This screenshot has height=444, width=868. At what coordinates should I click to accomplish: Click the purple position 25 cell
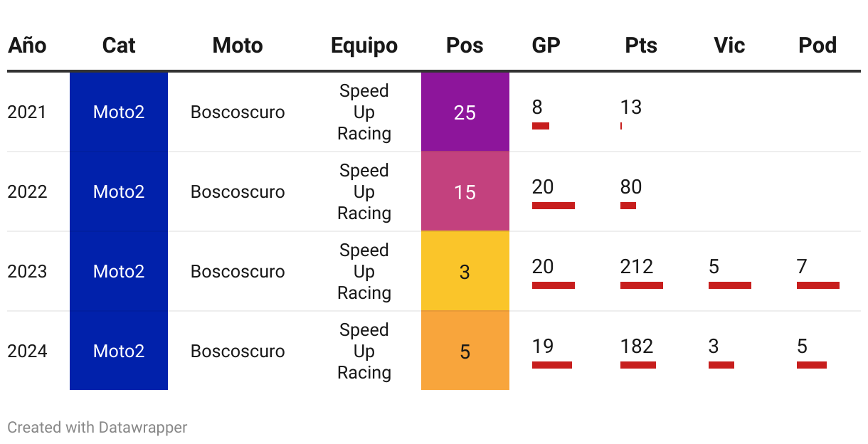pyautogui.click(x=465, y=112)
